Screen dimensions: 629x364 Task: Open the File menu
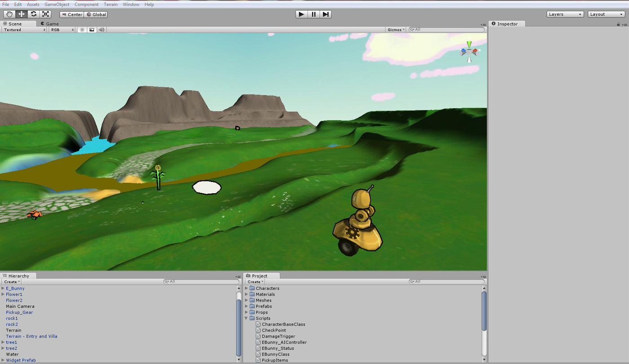point(6,4)
